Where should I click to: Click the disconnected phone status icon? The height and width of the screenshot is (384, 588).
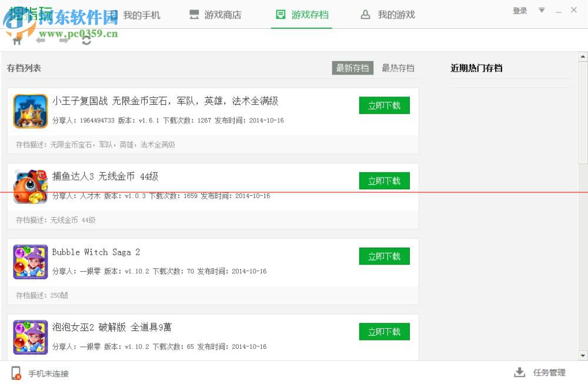(x=16, y=372)
